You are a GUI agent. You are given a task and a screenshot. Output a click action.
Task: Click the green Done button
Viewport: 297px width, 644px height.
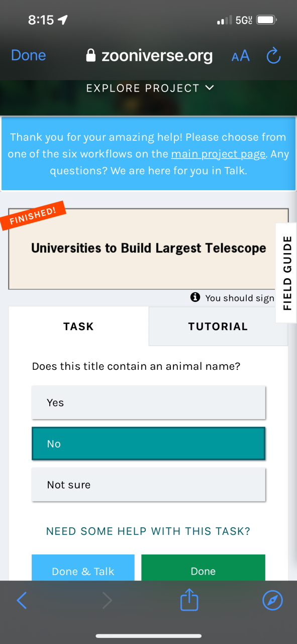coord(203,568)
